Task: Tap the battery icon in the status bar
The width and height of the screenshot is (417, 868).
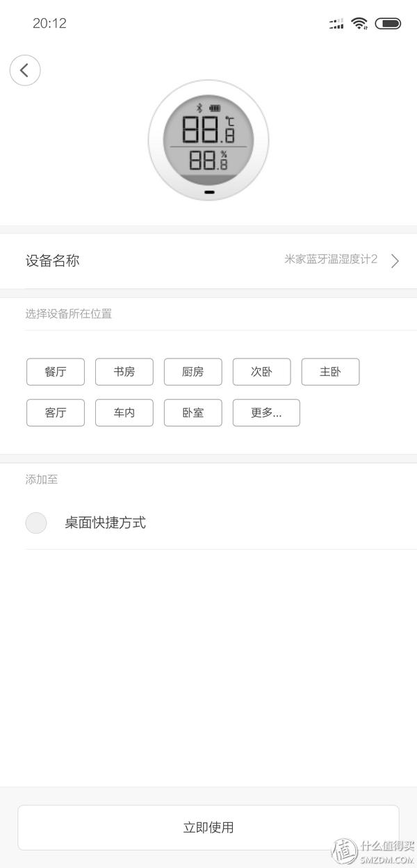Action: tap(388, 22)
